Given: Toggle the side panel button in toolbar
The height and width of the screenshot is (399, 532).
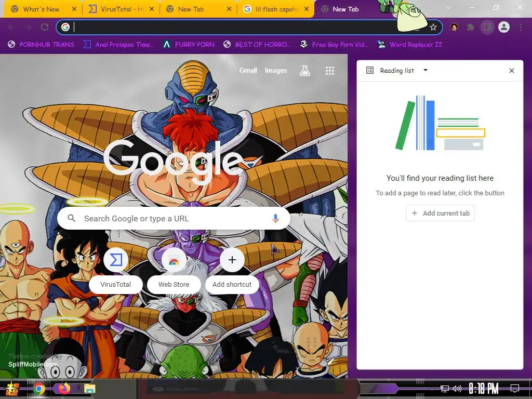Looking at the screenshot, I should (x=487, y=27).
